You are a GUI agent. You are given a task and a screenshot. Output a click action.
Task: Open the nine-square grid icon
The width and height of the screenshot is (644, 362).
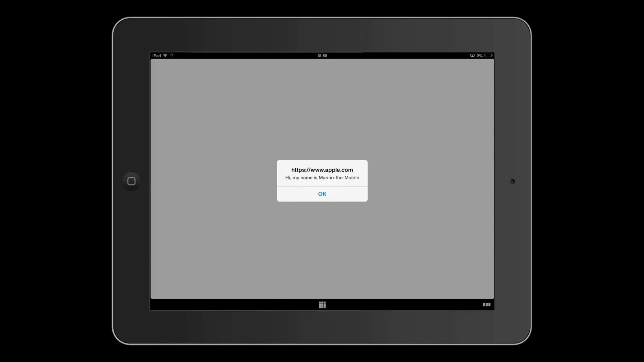point(322,305)
